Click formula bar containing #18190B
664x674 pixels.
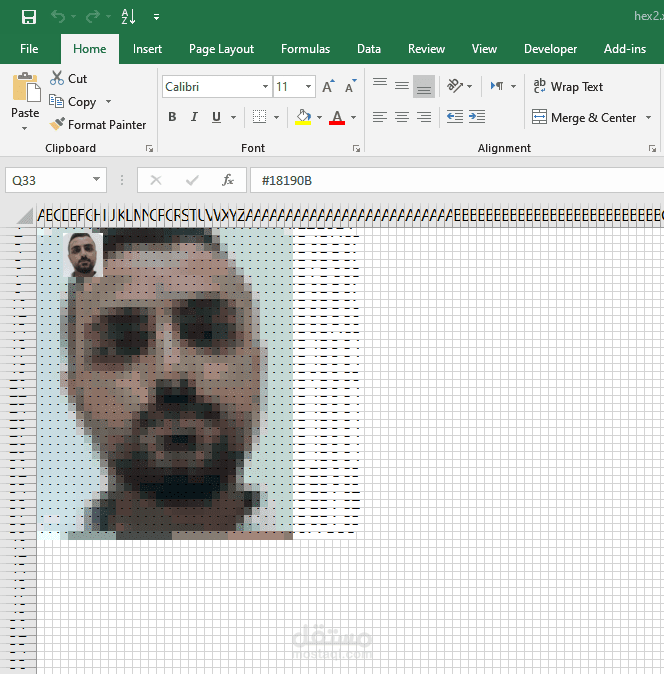(457, 180)
